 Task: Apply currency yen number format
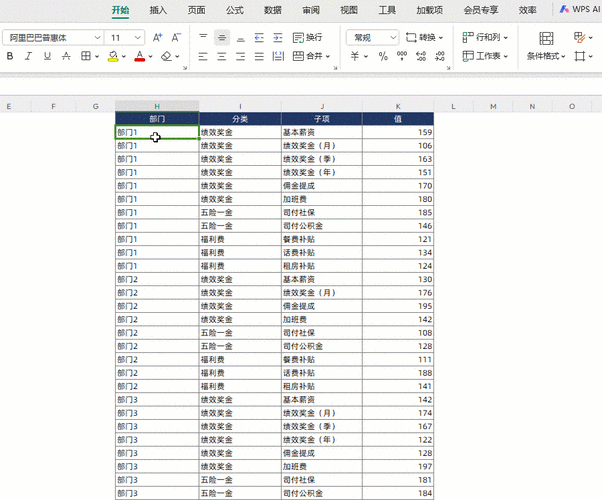(x=355, y=56)
